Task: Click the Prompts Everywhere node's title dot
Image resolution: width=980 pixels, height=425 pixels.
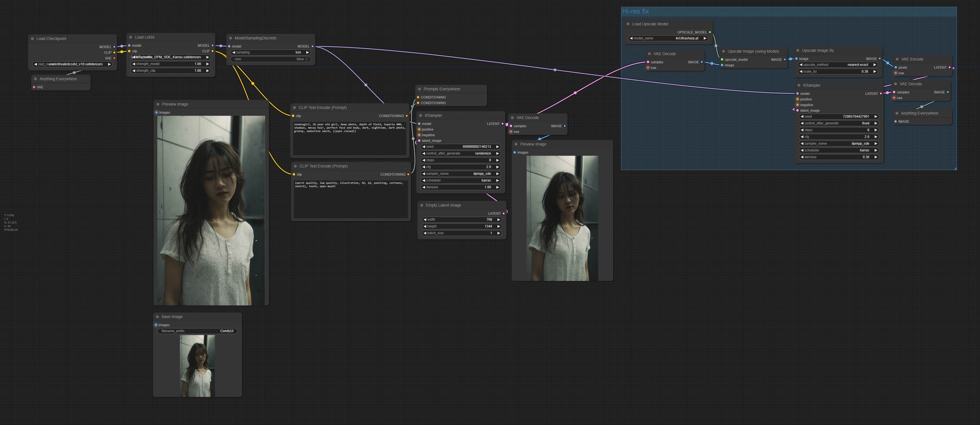Action: point(420,89)
